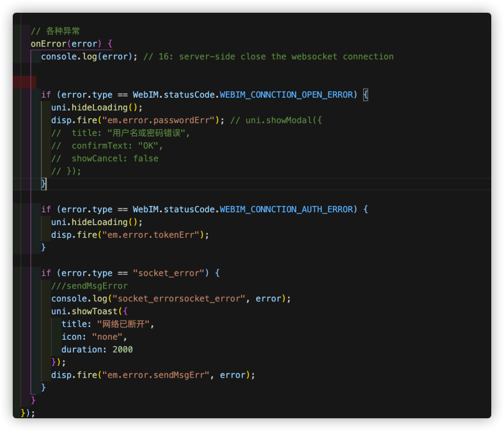Click the commented confirmText: "OK" line
This screenshot has width=504, height=431.
point(107,145)
